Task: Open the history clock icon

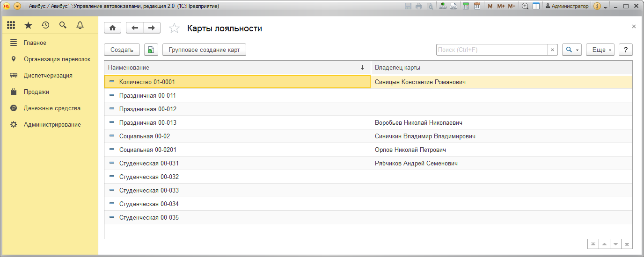Action: click(45, 25)
